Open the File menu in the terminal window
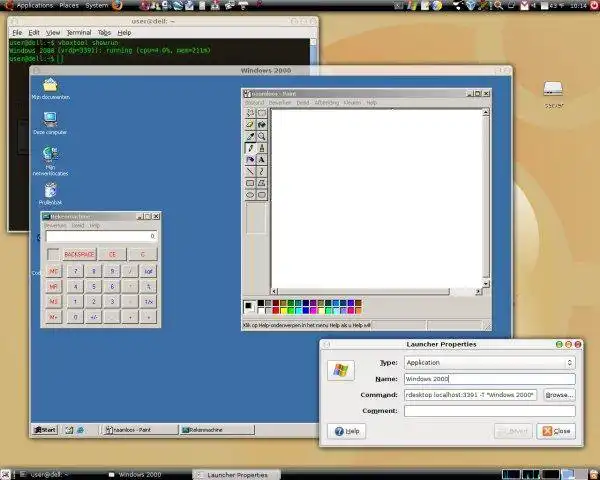The width and height of the screenshot is (600, 480). tap(17, 33)
